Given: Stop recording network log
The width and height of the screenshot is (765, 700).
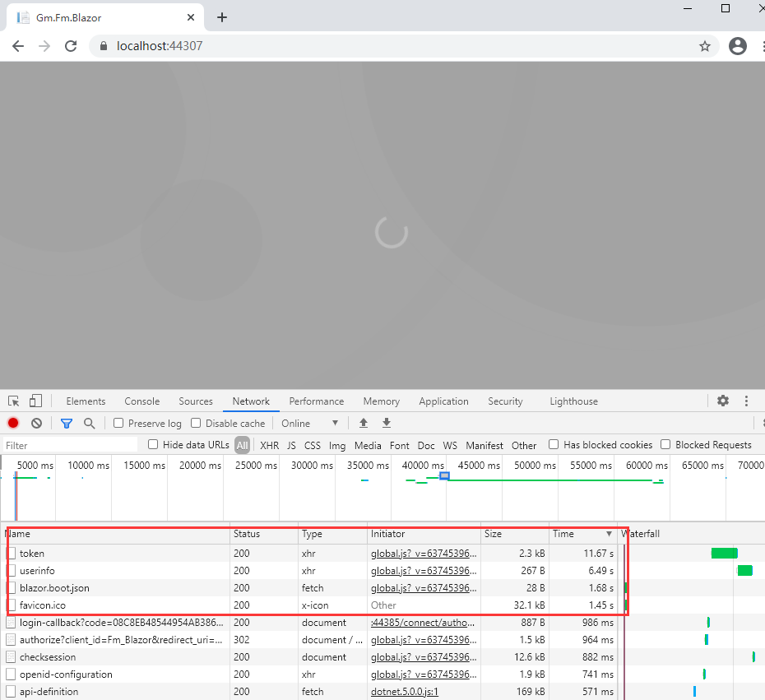Looking at the screenshot, I should pos(13,423).
